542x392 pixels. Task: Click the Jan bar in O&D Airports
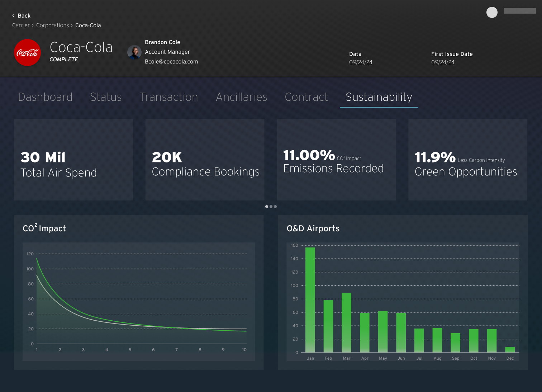point(310,300)
